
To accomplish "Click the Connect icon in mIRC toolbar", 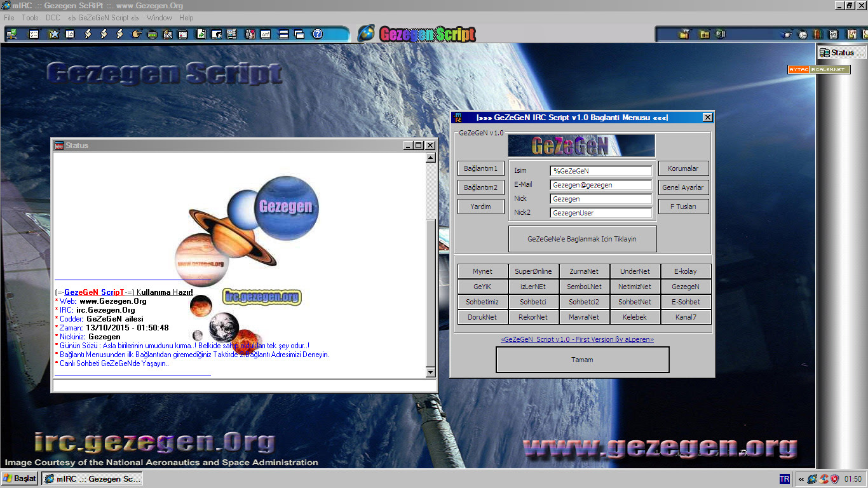I will pos(11,34).
